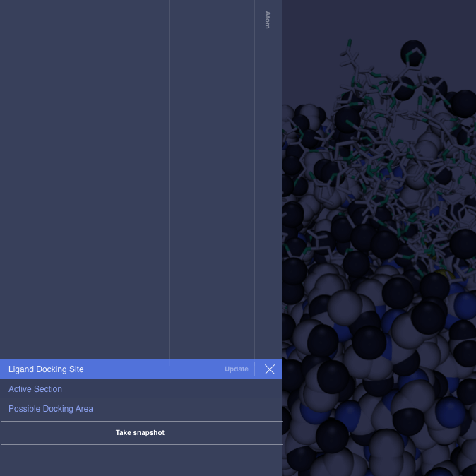Open the Possible Docking Area entry
476x476 pixels.
[51, 409]
